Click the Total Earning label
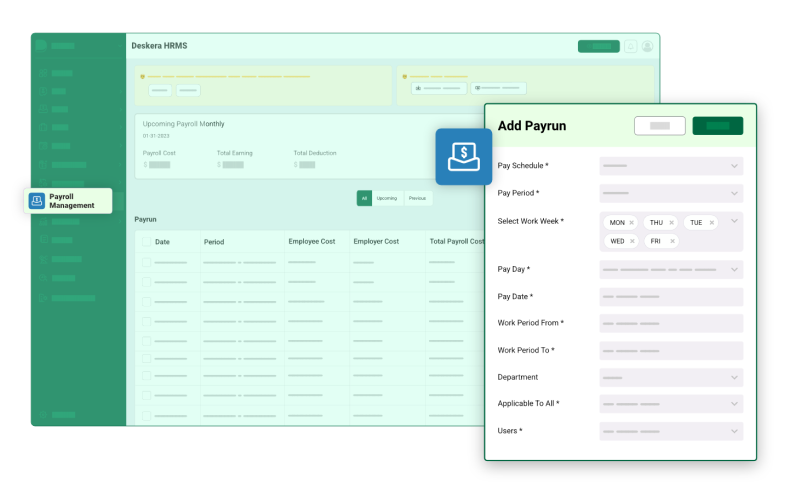 (234, 153)
